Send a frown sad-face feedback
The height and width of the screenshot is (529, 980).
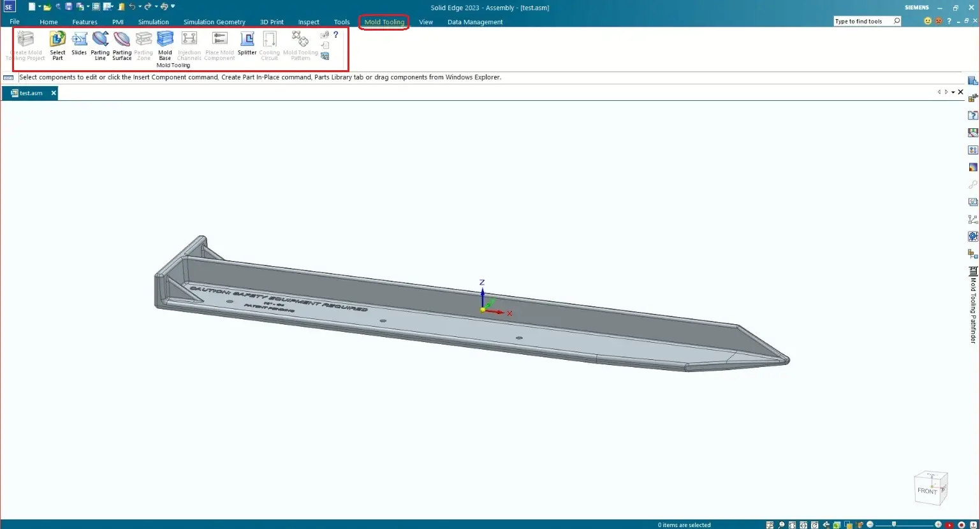coord(938,21)
